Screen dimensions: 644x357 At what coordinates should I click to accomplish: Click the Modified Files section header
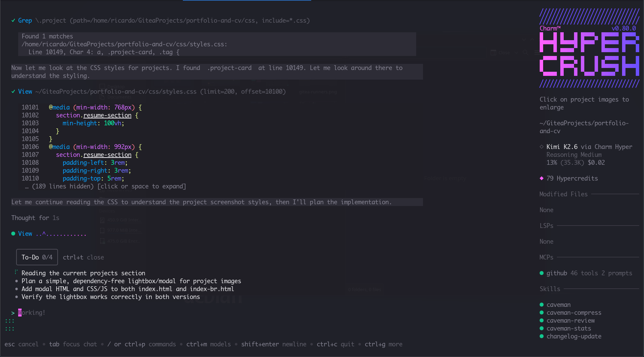pos(563,194)
